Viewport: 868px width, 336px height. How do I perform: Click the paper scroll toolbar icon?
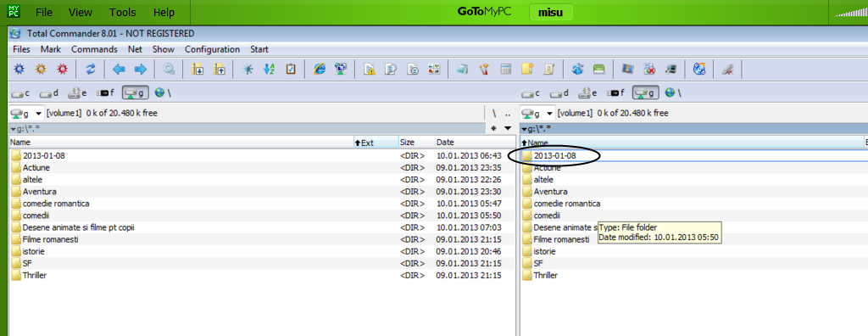[548, 70]
